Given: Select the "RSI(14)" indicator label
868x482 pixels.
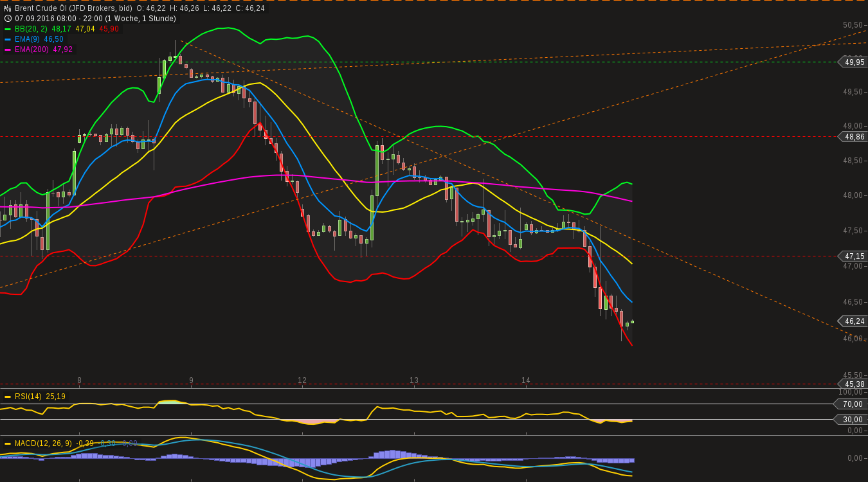Looking at the screenshot, I should [28, 397].
